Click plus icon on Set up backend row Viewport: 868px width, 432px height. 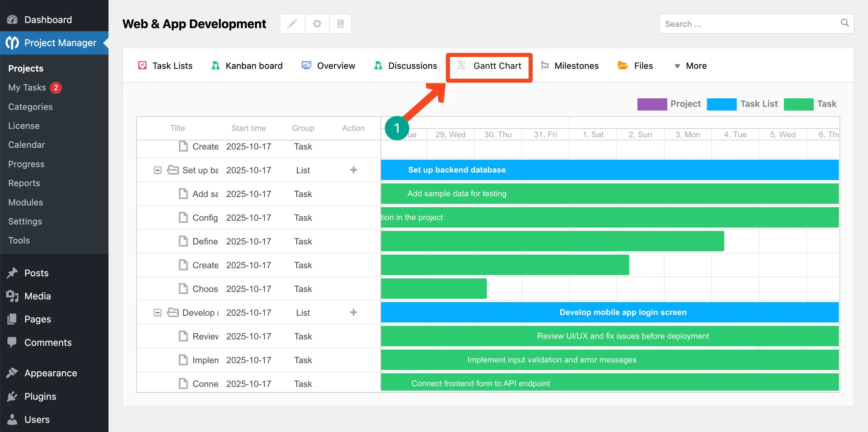353,170
